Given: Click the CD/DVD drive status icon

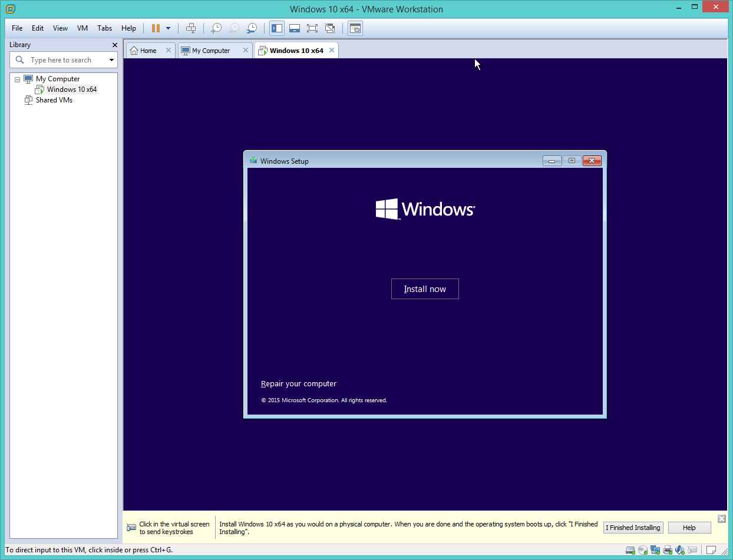Looking at the screenshot, I should [643, 551].
